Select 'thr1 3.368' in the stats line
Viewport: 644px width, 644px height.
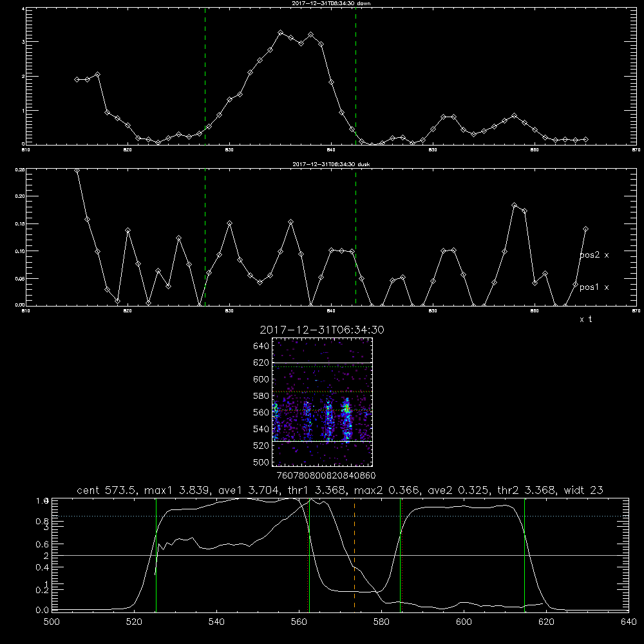[316, 490]
